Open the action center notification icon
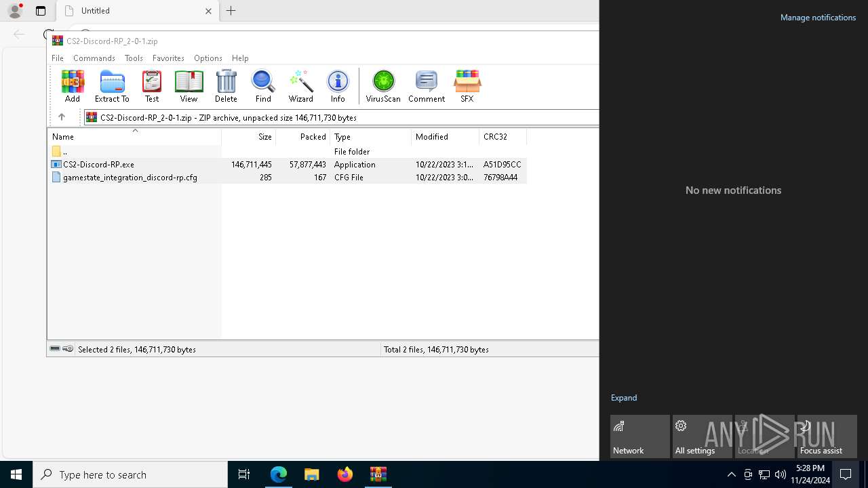 coord(846,474)
